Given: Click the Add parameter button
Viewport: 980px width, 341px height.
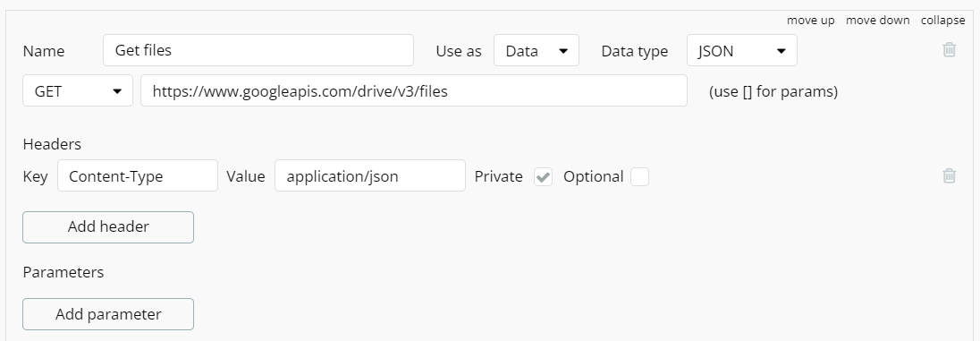Looking at the screenshot, I should click(108, 314).
